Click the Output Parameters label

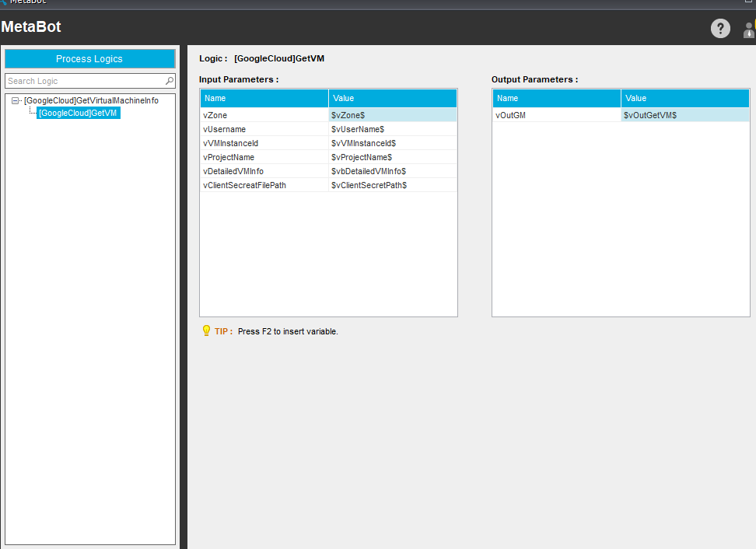[534, 79]
